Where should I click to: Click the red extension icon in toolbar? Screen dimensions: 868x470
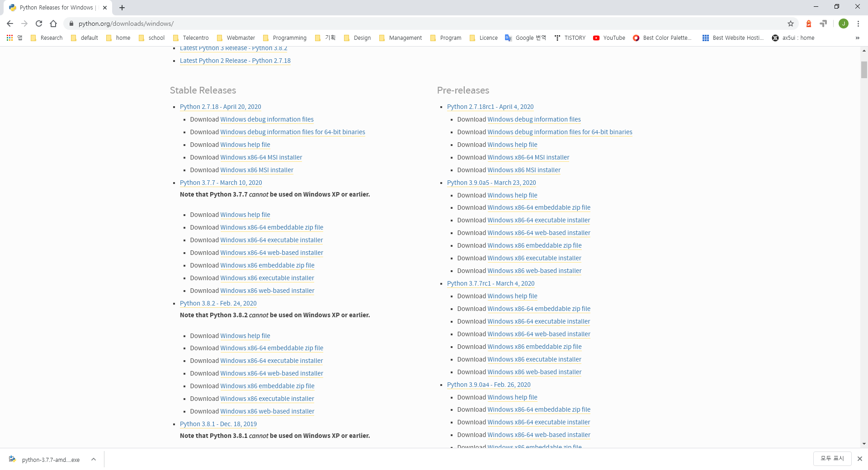[x=809, y=23]
